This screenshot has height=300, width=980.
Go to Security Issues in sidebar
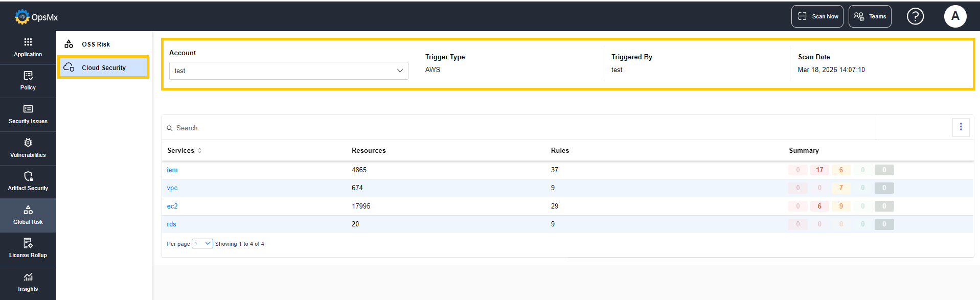point(28,115)
